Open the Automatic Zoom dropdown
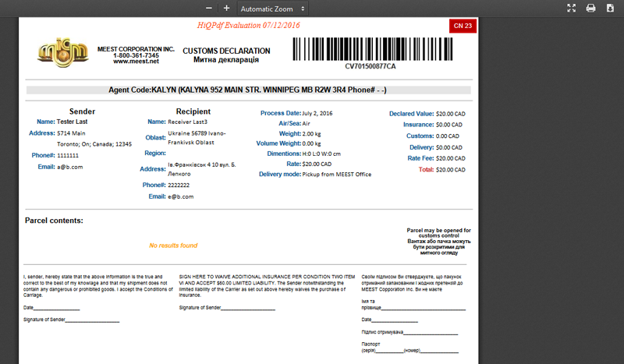Image resolution: width=624 pixels, height=364 pixels. click(x=272, y=9)
